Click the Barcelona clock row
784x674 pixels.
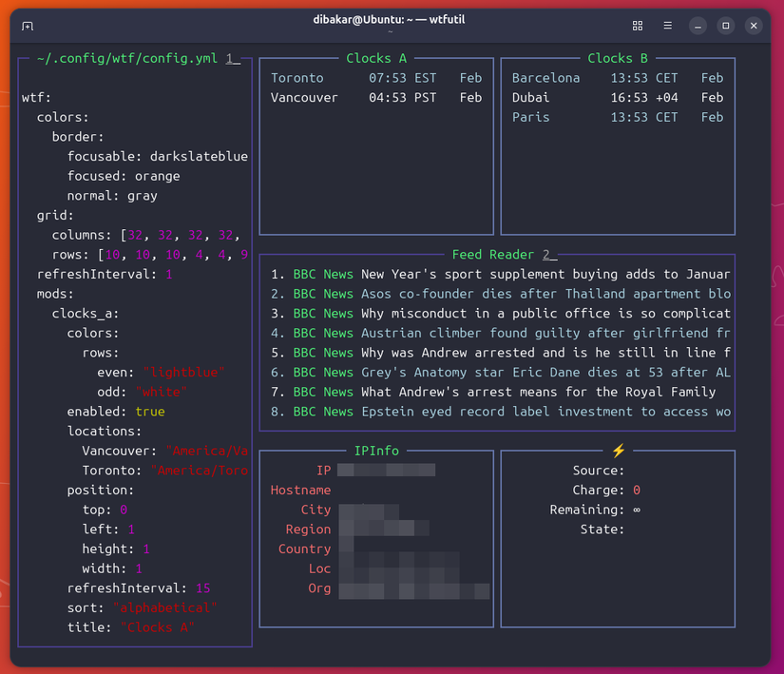click(618, 78)
